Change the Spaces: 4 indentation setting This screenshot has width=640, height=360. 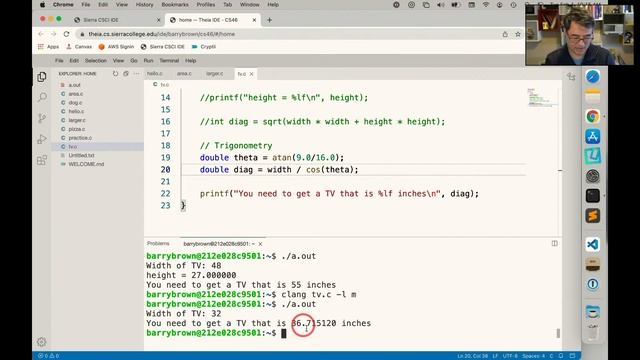click(x=533, y=356)
